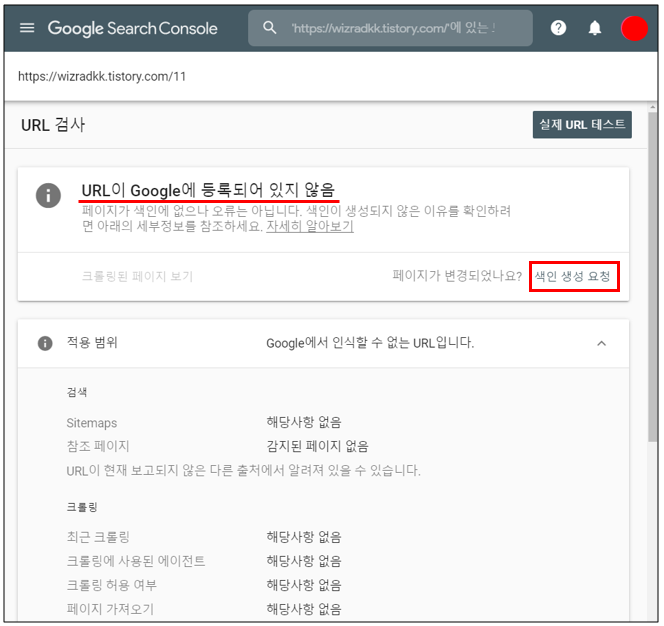Click the 적용 범위 label
Image resolution: width=664 pixels, height=626 pixels.
(x=92, y=342)
